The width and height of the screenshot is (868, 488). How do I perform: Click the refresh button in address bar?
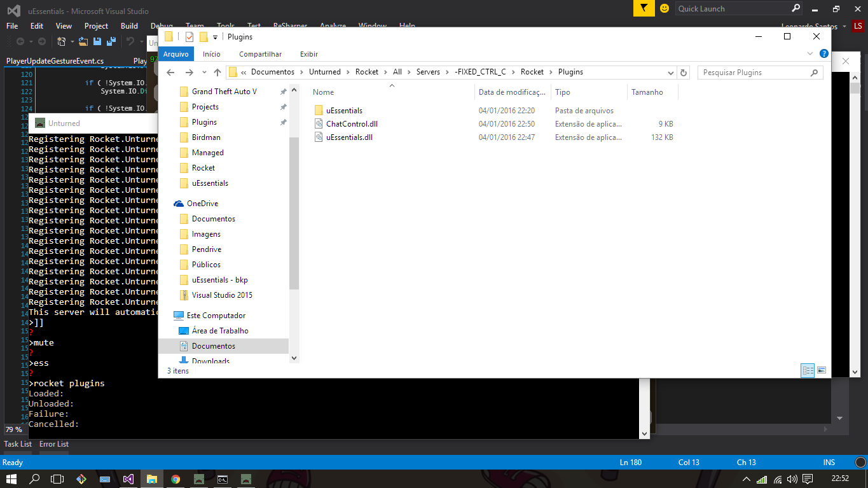(684, 73)
